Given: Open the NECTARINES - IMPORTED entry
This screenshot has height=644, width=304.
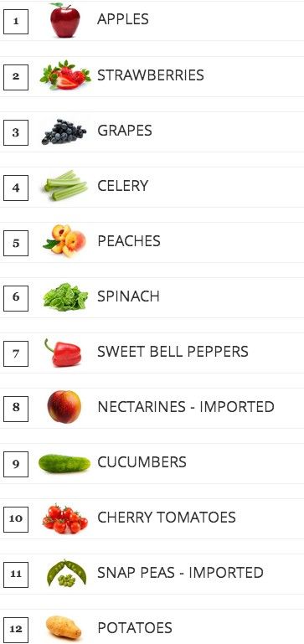Looking at the screenshot, I should tap(186, 407).
